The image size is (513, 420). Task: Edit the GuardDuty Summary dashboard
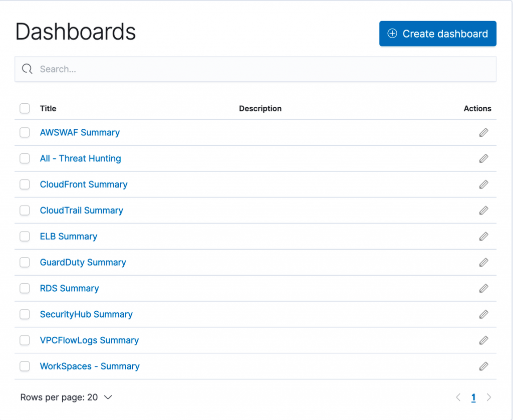(483, 262)
